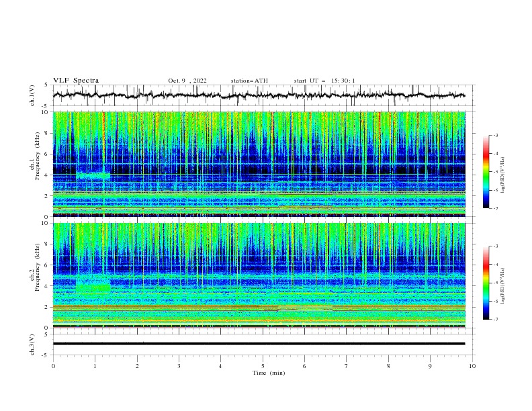Click the green emission patch near 4 kHz in ch.1
The height and width of the screenshot is (411, 532).
93,176
